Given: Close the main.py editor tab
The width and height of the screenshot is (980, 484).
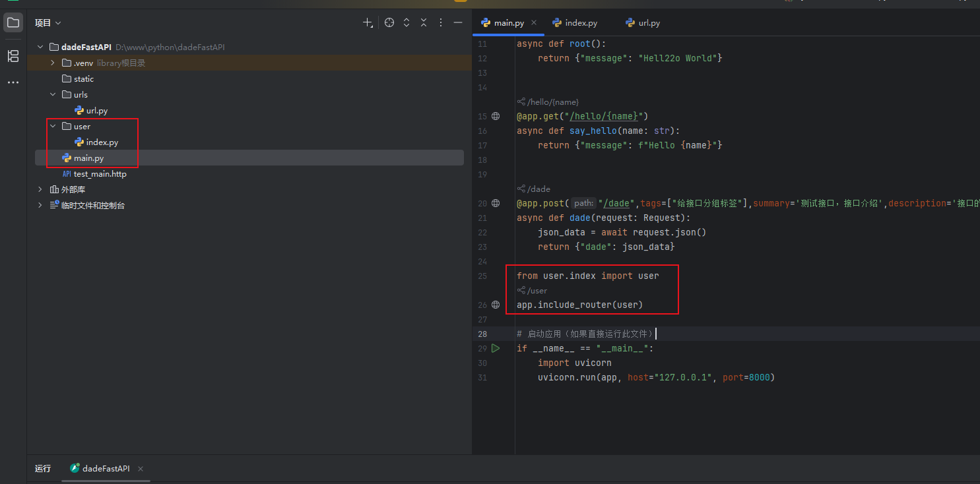Looking at the screenshot, I should (534, 22).
